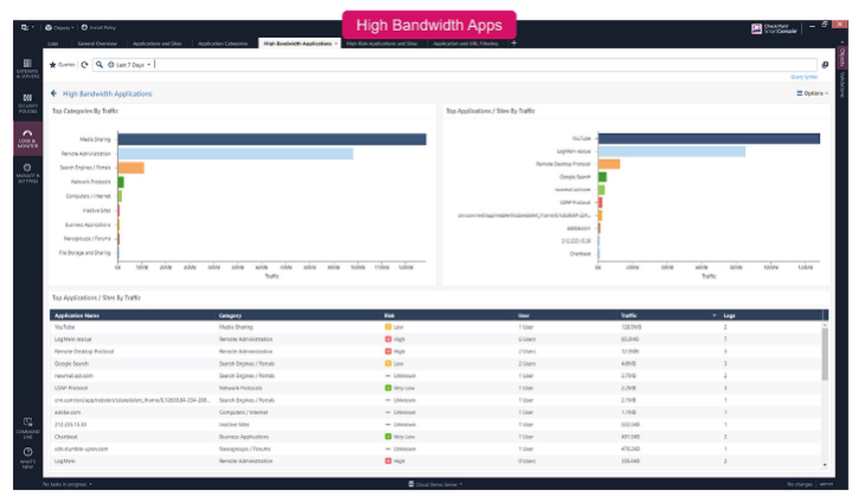Open the SmartConsole main menu icon
The width and height of the screenshot is (865, 504).
tap(27, 27)
